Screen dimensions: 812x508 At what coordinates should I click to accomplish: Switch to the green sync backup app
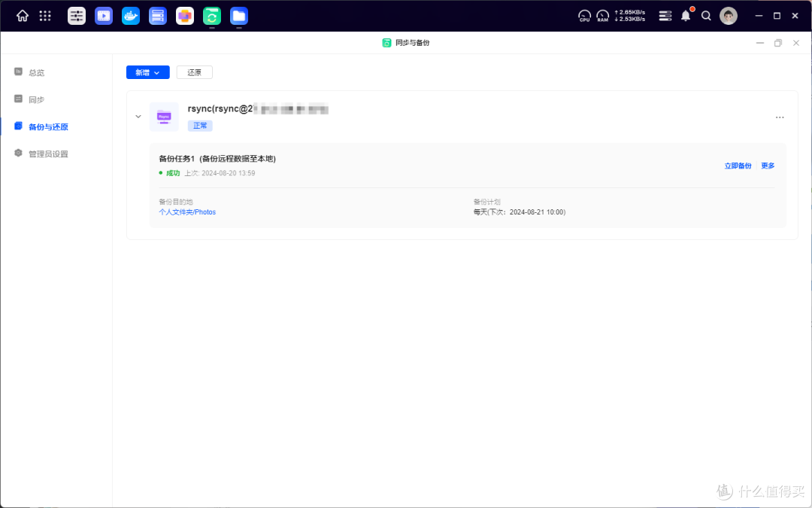tap(212, 16)
